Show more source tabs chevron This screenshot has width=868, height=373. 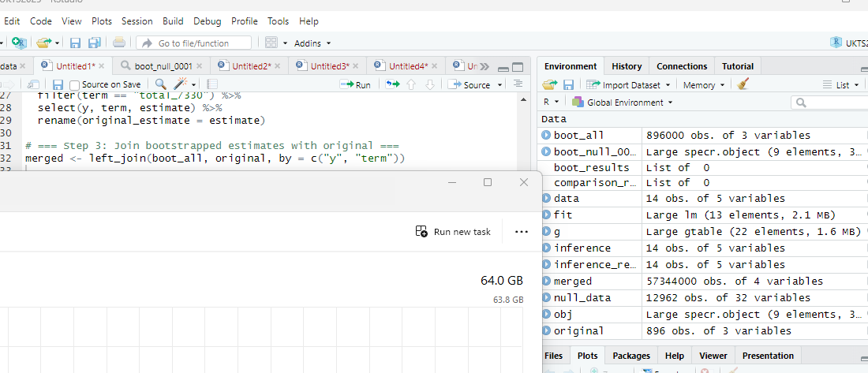pos(485,67)
